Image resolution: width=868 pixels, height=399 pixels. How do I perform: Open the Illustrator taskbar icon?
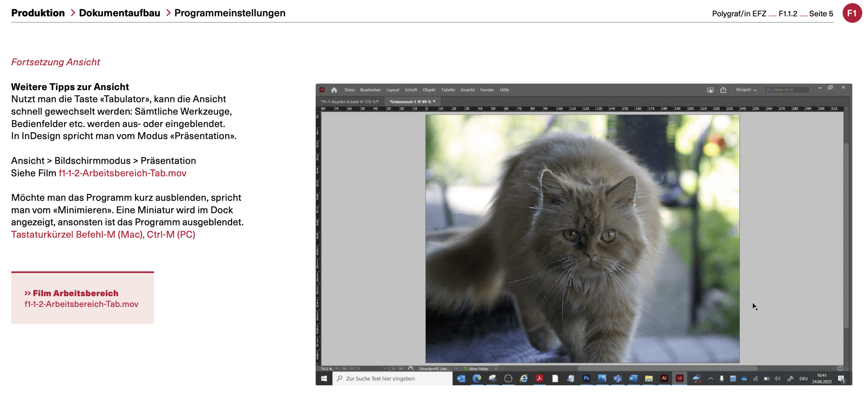[x=664, y=378]
